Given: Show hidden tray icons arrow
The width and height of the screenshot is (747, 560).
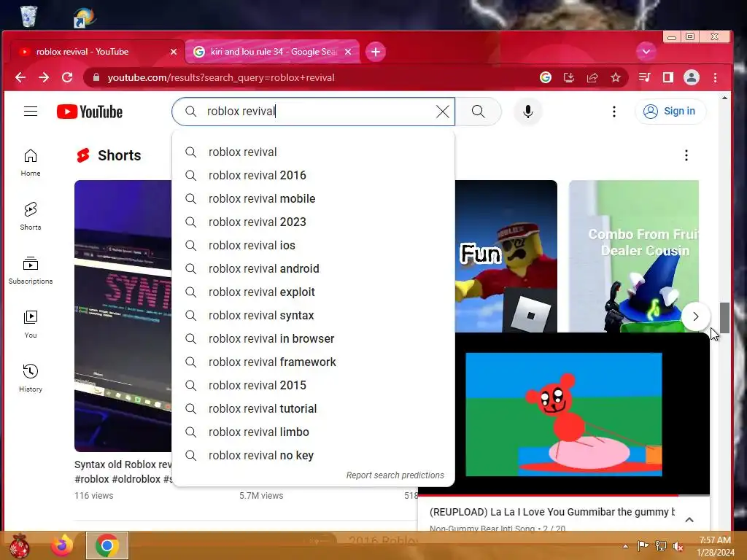Looking at the screenshot, I should pos(625,546).
